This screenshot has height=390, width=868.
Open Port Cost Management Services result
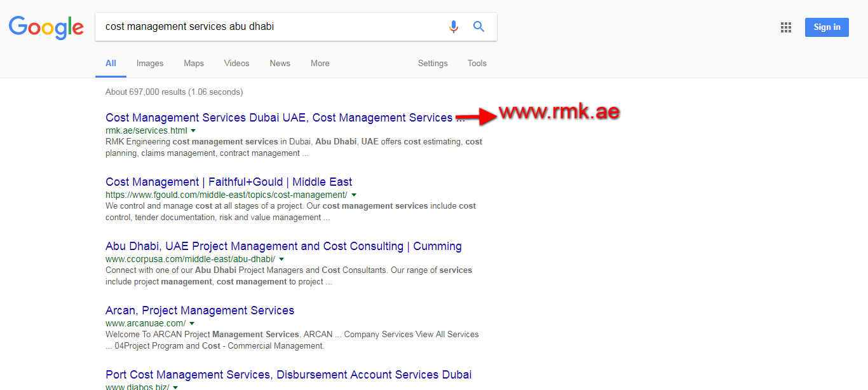288,375
